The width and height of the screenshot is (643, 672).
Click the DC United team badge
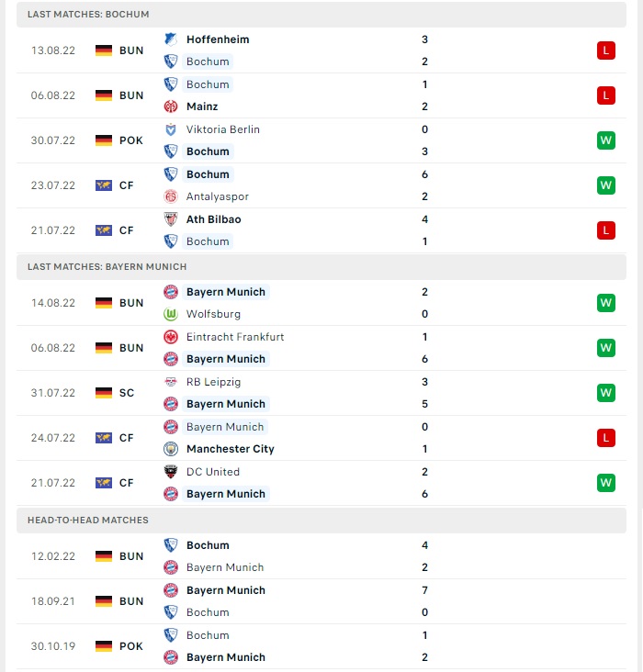[x=171, y=472]
